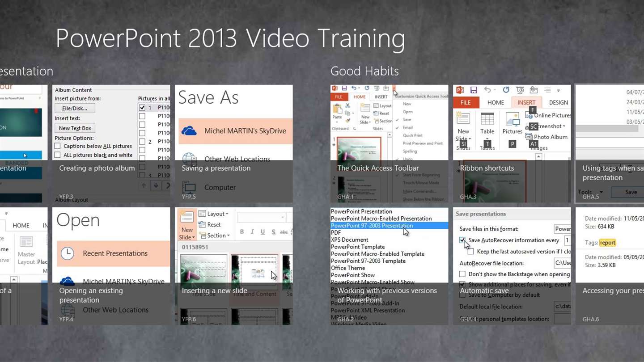Click the report tag in Accessing your presentation thumbnail
This screenshot has width=644, height=362.
(607, 243)
